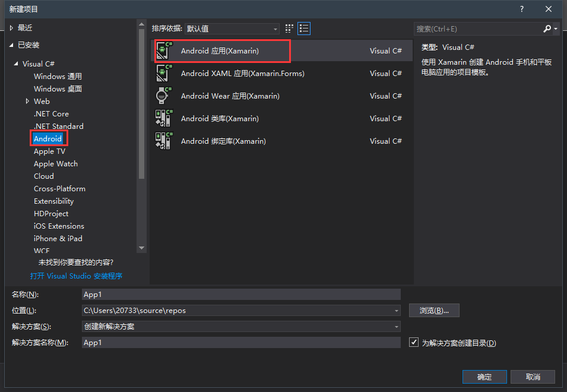The image size is (567, 392).
Task: Select Cross-Platform category
Action: pyautogui.click(x=59, y=188)
